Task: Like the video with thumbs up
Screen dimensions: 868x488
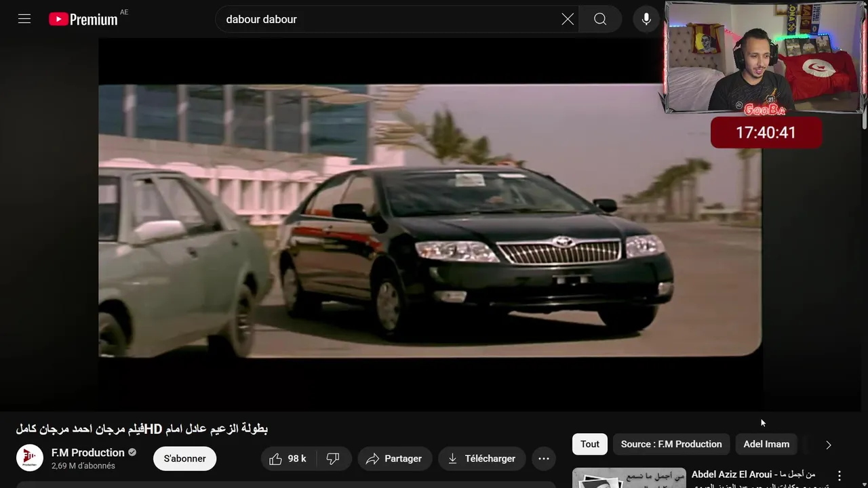Action: click(x=288, y=458)
